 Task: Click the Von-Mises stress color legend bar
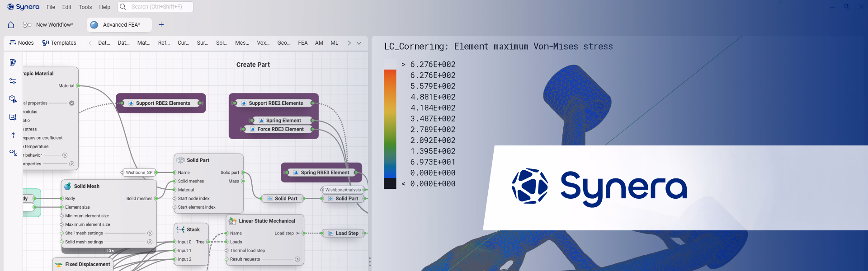(x=390, y=124)
